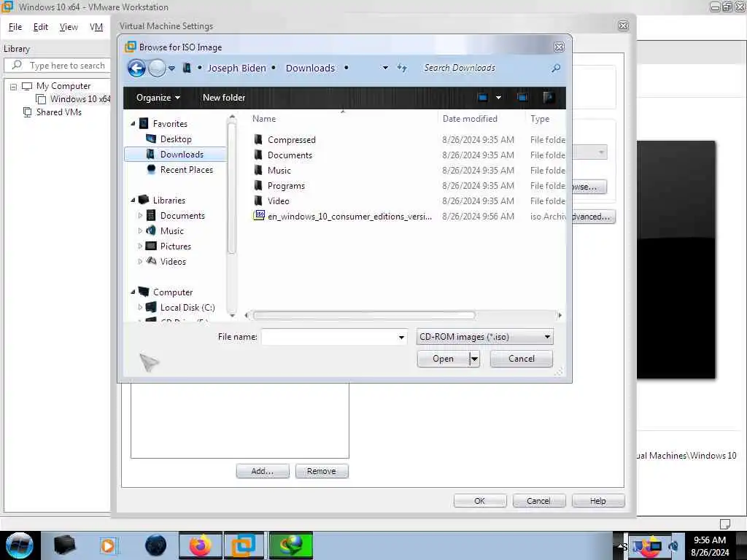Click the Open button
Viewport: 747px width, 560px height.
coord(443,359)
